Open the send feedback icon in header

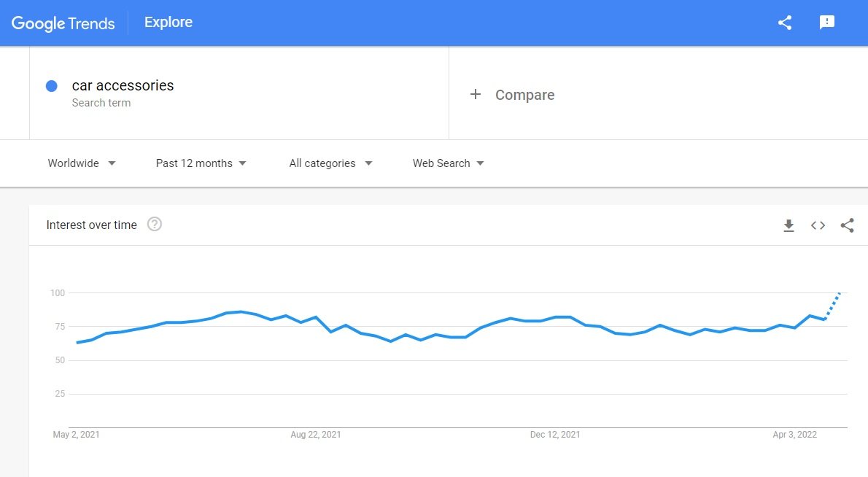(x=826, y=22)
